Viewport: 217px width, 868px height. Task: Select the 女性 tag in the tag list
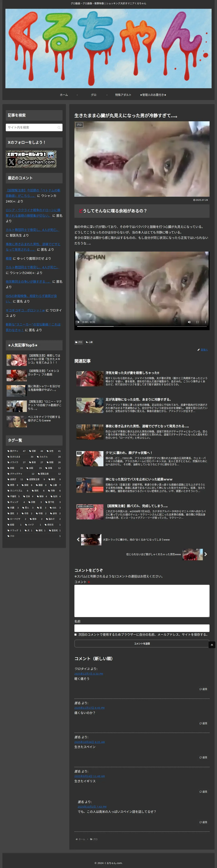point(54,451)
